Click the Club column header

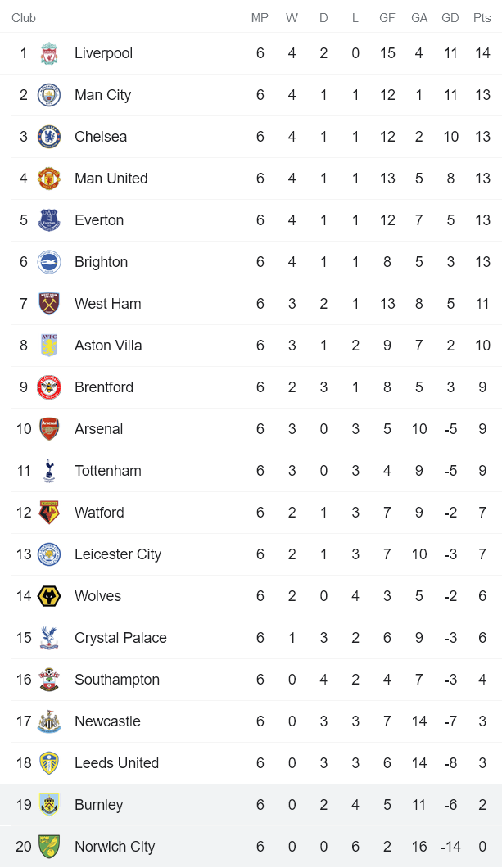[x=24, y=18]
